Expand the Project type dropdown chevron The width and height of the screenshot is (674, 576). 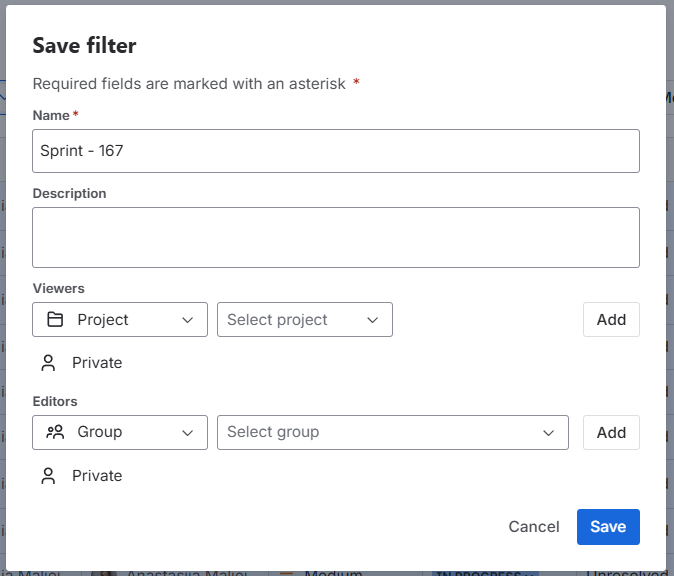click(187, 320)
